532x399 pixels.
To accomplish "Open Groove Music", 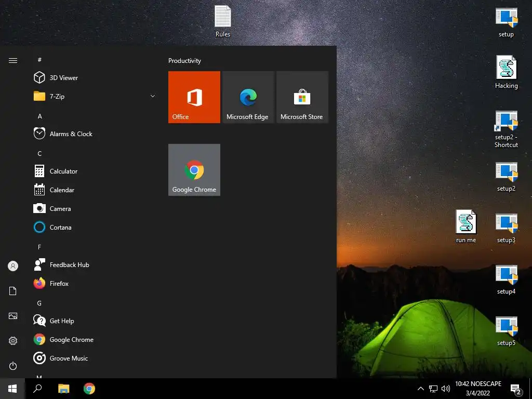I will (x=95, y=358).
